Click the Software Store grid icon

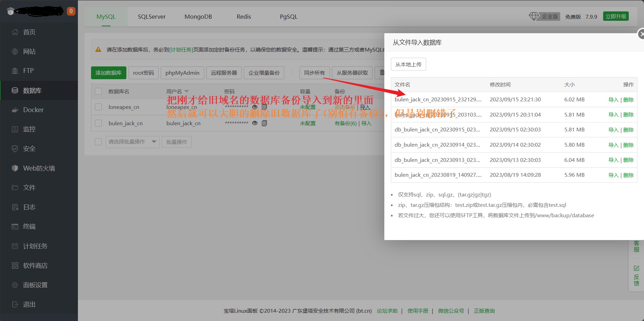point(15,266)
